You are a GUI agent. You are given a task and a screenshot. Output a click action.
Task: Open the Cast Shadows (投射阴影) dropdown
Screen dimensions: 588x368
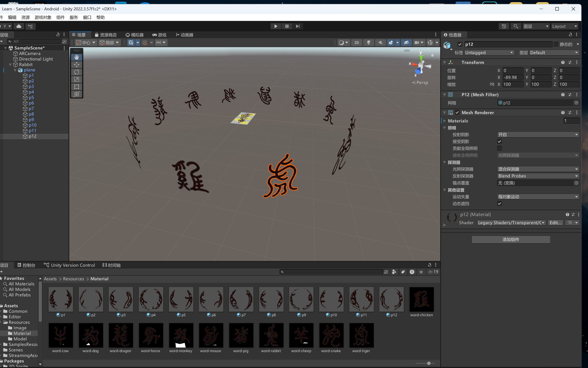pos(538,135)
